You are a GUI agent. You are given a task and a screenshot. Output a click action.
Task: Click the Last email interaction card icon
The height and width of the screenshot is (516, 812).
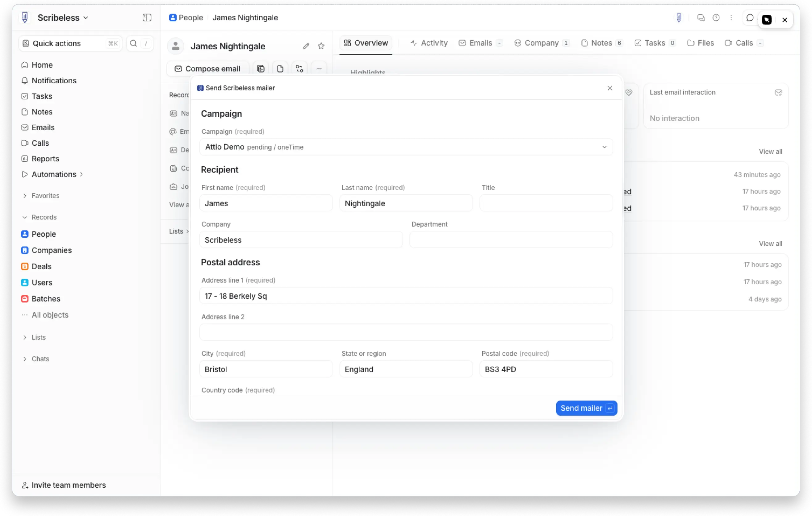778,92
